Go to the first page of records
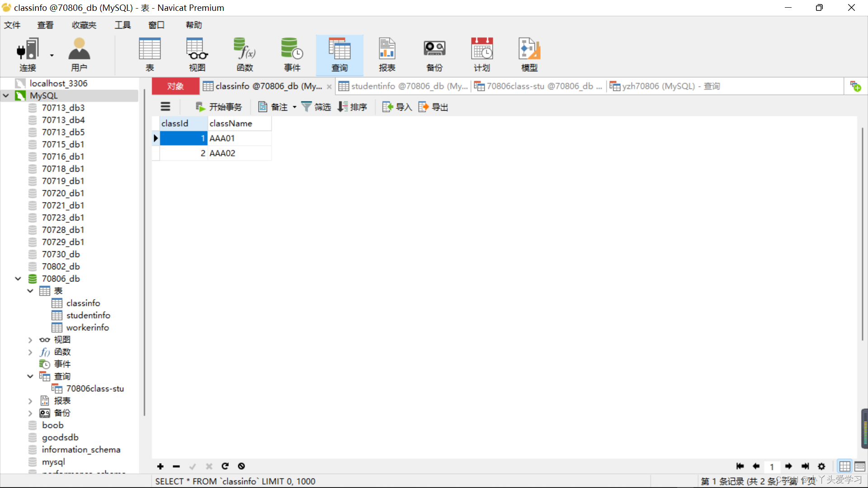Image resolution: width=868 pixels, height=488 pixels. pyautogui.click(x=740, y=466)
